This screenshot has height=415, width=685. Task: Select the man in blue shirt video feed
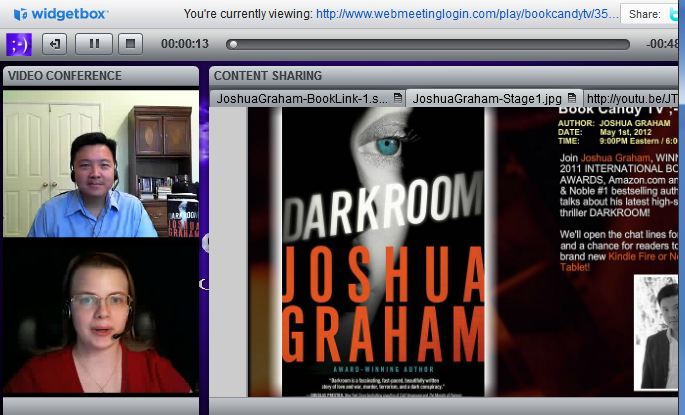[101, 163]
